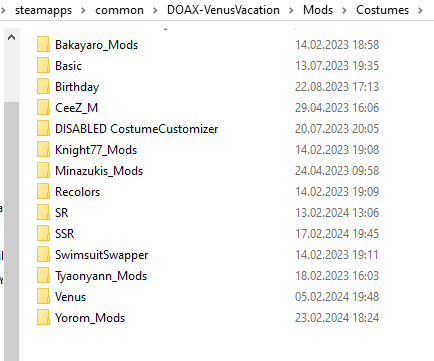Click date 24.04.2023 09:58

(x=337, y=171)
